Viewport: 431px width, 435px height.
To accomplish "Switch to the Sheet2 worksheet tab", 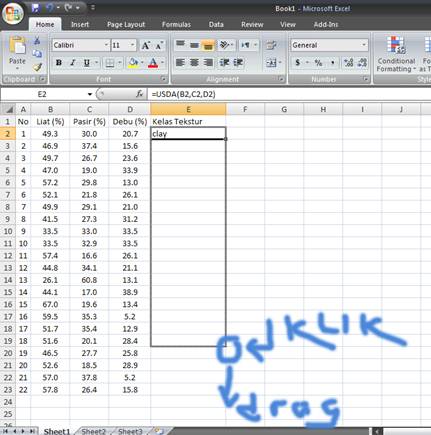I will coord(93,431).
